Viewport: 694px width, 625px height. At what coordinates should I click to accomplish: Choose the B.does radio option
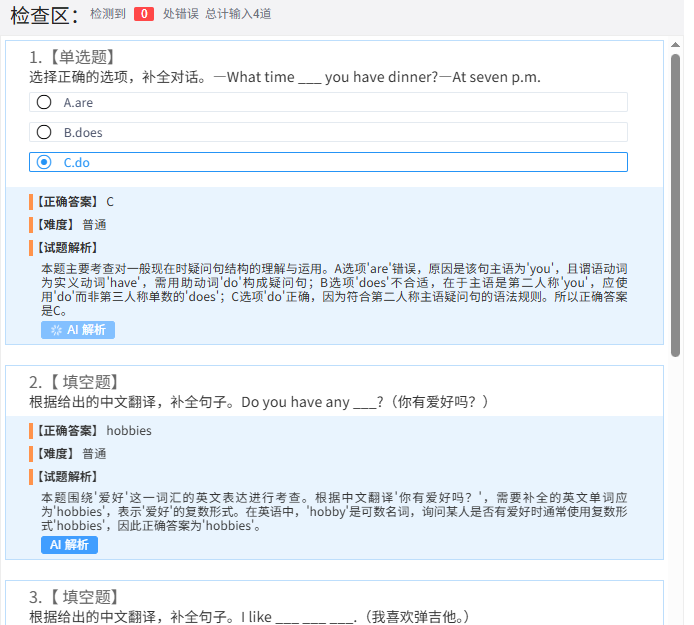pos(44,132)
